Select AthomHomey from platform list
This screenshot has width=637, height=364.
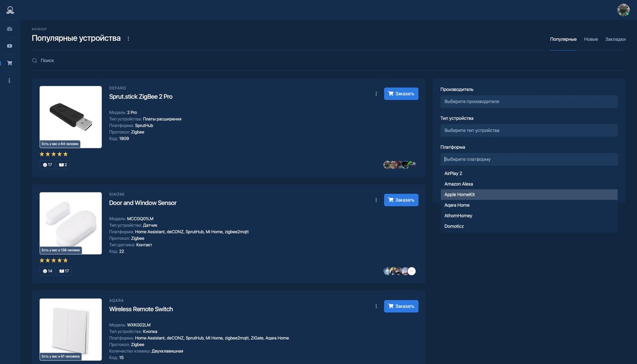click(x=529, y=216)
